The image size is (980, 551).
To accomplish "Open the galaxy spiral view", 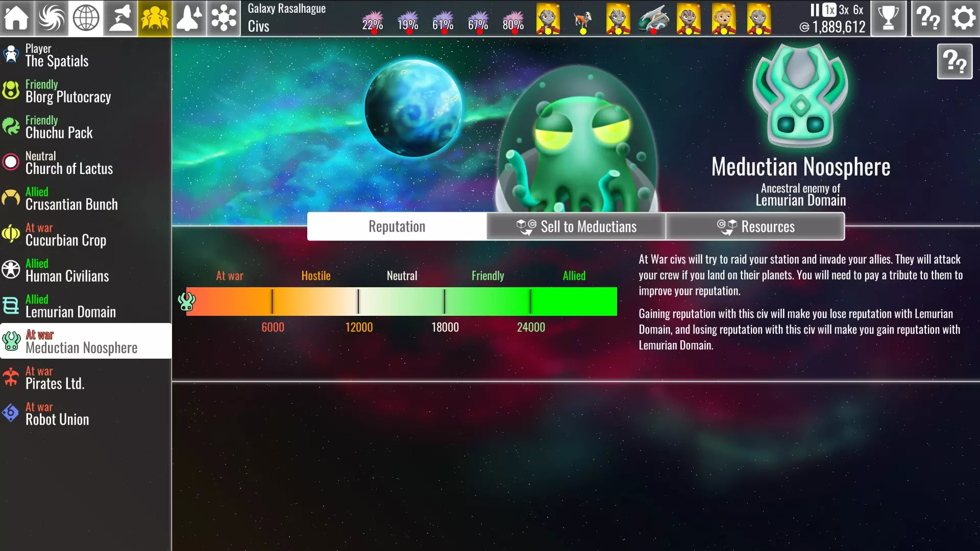I will 52,18.
